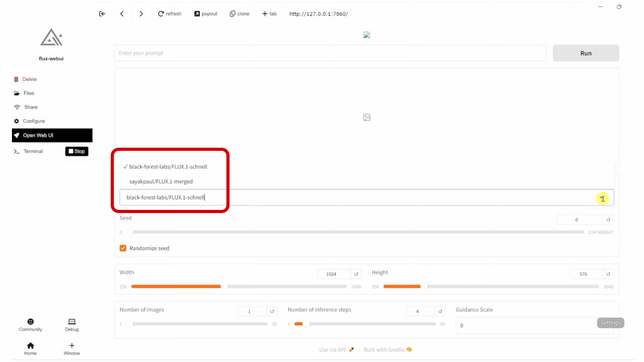Screen dimensions: 644x362
Task: Open the Built with Gradio link
Action: (387, 349)
